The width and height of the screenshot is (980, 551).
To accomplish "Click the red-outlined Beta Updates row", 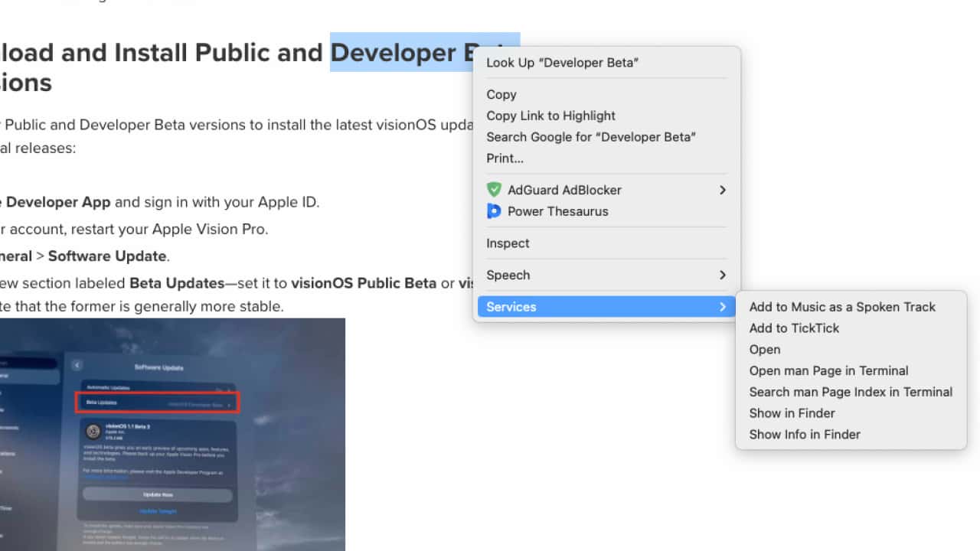I will 157,403.
